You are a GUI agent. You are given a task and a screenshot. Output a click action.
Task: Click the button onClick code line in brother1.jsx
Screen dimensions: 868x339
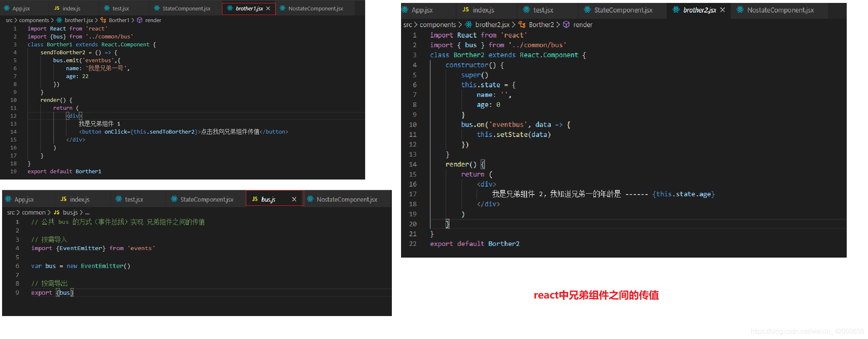click(184, 132)
